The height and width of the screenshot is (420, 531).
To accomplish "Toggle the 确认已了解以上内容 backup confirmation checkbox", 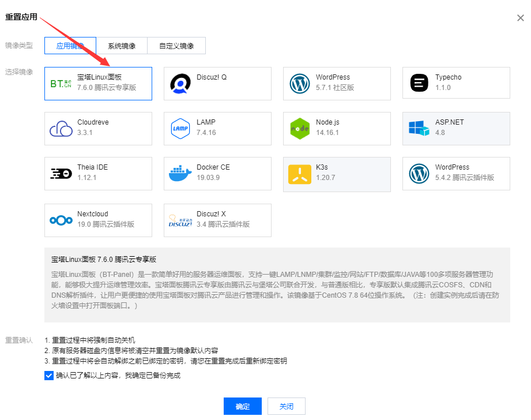I will click(49, 376).
